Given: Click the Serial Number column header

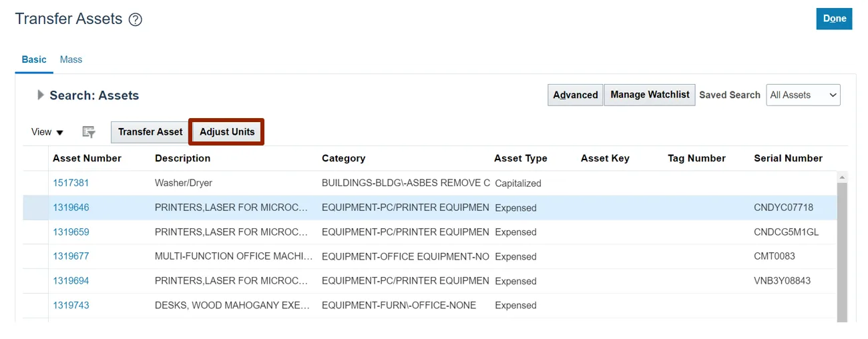Looking at the screenshot, I should pos(788,158).
